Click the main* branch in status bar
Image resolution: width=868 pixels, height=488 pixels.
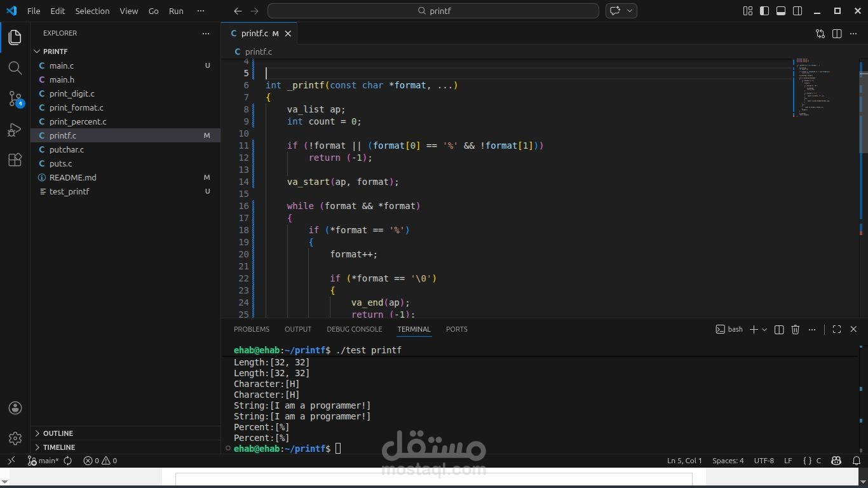click(43, 461)
